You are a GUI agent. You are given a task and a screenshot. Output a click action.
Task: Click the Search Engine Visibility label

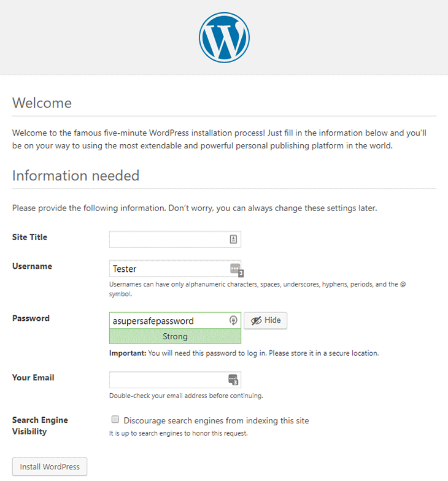click(40, 426)
